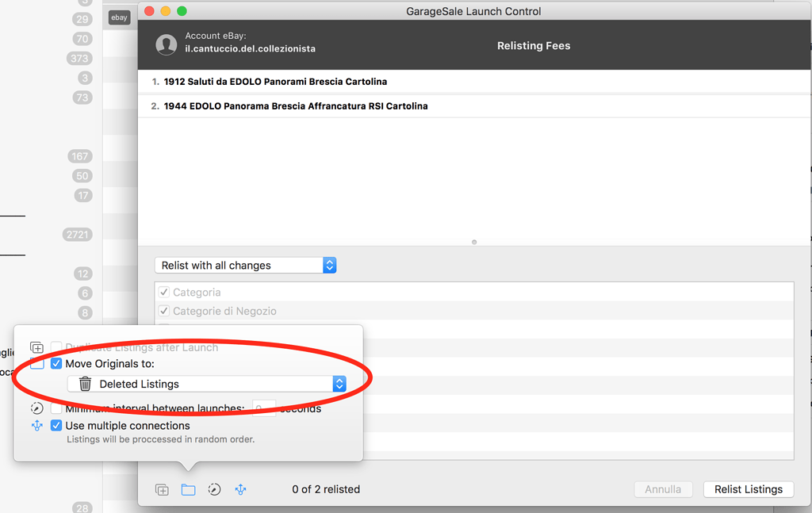This screenshot has height=513, width=812.
Task: Click the split view divider handle dot
Action: (474, 242)
